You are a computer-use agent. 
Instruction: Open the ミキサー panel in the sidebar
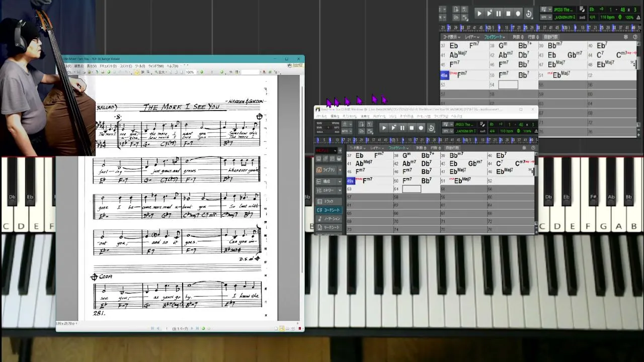[x=326, y=191]
